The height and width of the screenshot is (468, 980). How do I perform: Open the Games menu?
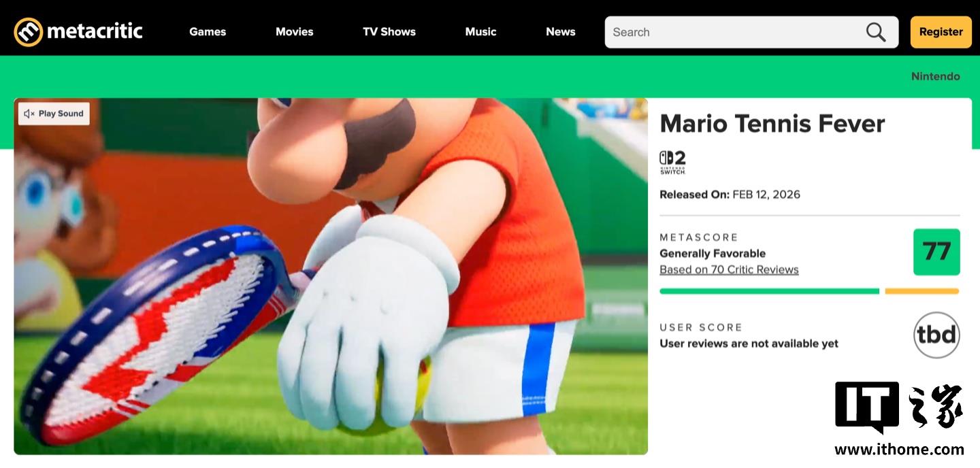(x=208, y=32)
